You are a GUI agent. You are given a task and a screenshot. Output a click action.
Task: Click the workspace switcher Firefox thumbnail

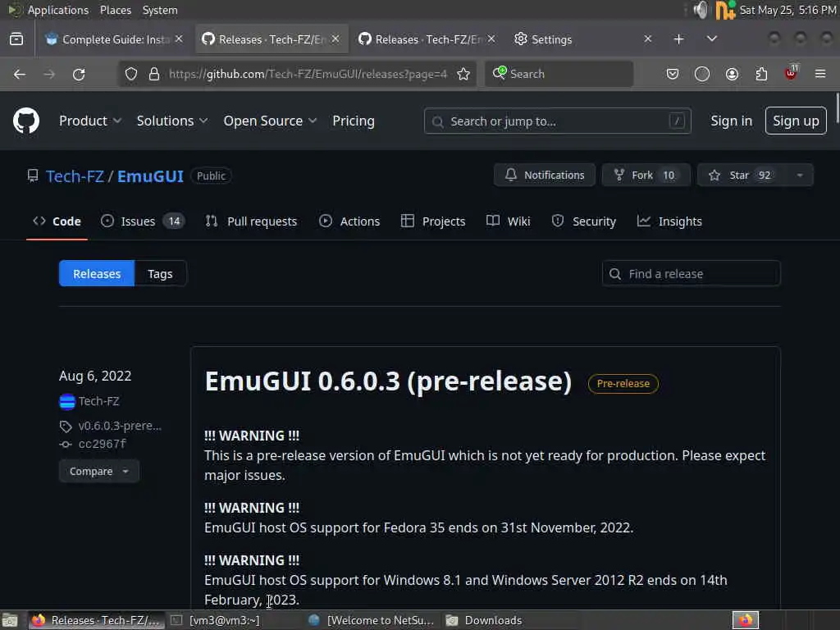pos(746,620)
